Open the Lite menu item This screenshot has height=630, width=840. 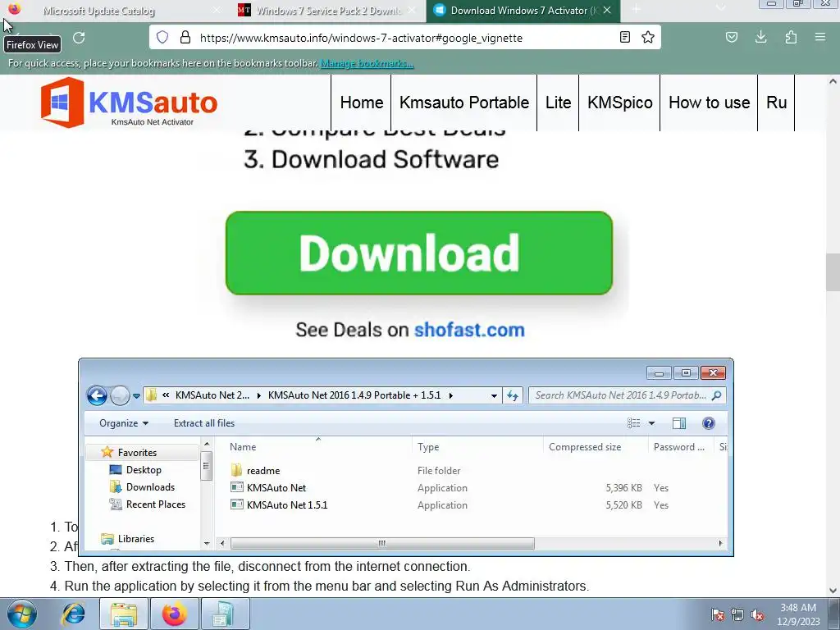pyautogui.click(x=558, y=103)
